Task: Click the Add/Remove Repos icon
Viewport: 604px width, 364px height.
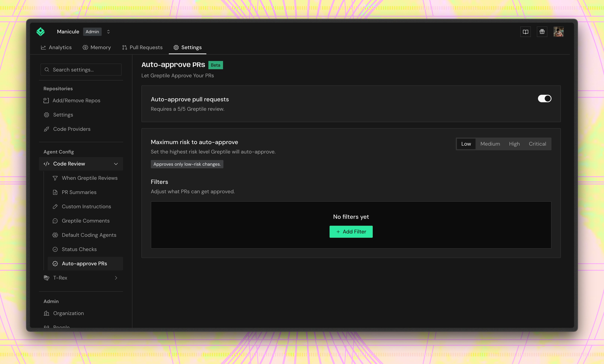Action: (46, 101)
